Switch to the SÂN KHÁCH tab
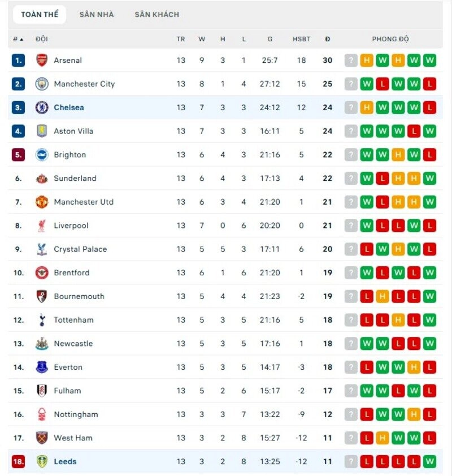This screenshot has height=476, width=452. point(155,14)
